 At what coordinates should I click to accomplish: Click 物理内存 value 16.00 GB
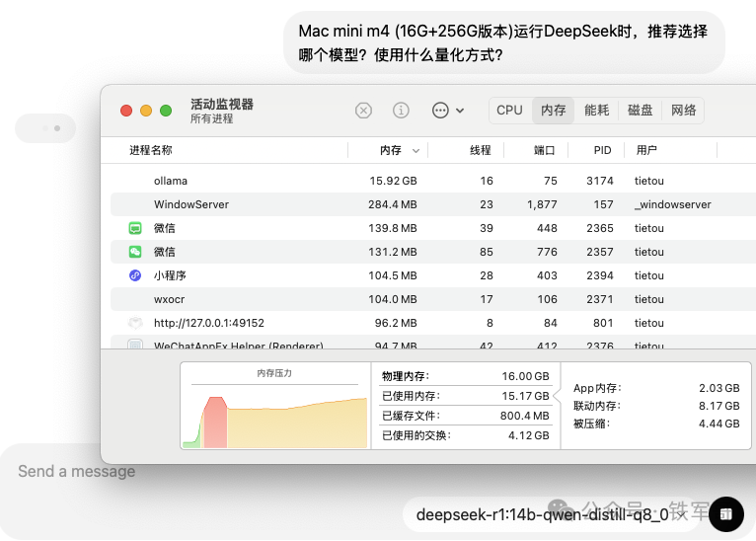tap(525, 376)
